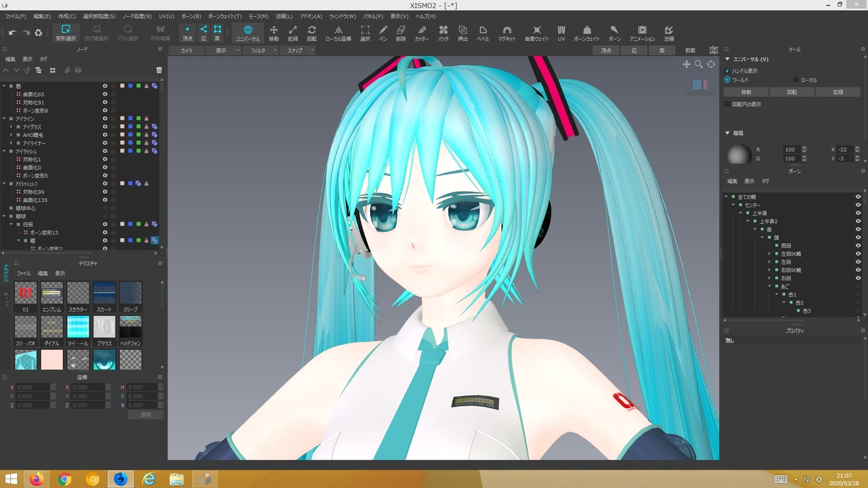Select the ワールド radio button
The height and width of the screenshot is (488, 868).
pos(728,80)
